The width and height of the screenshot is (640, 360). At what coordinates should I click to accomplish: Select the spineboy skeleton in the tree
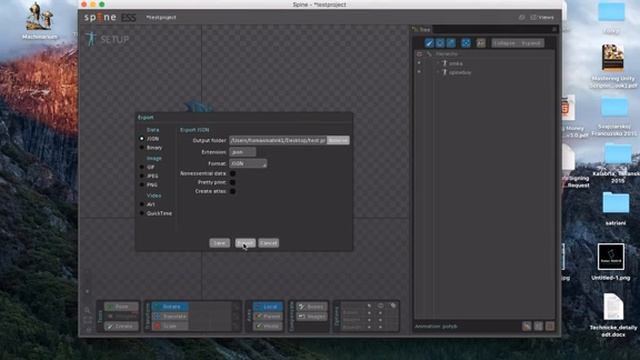coord(460,72)
